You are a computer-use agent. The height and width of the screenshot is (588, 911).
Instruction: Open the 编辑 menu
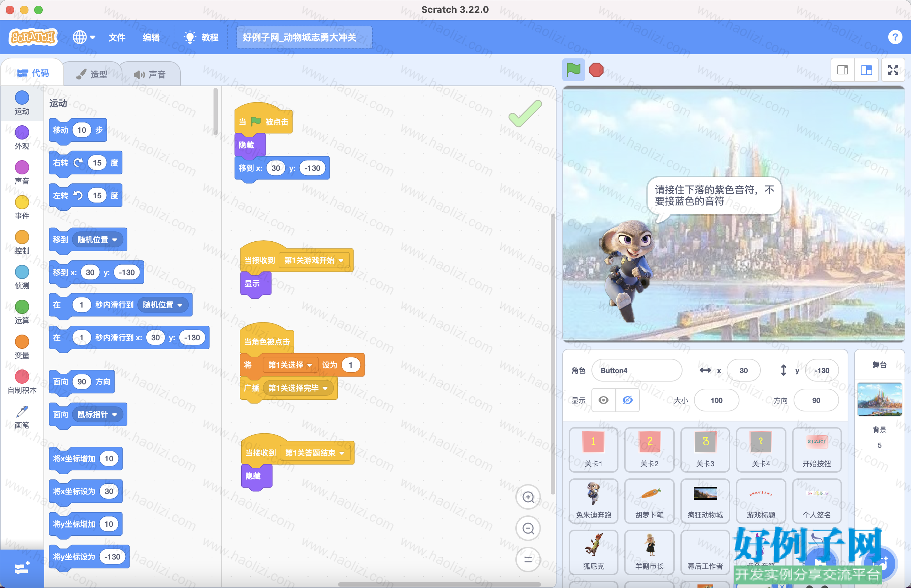click(151, 37)
